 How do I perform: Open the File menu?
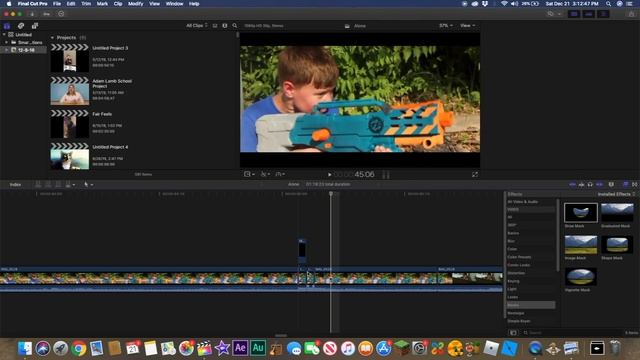click(57, 4)
